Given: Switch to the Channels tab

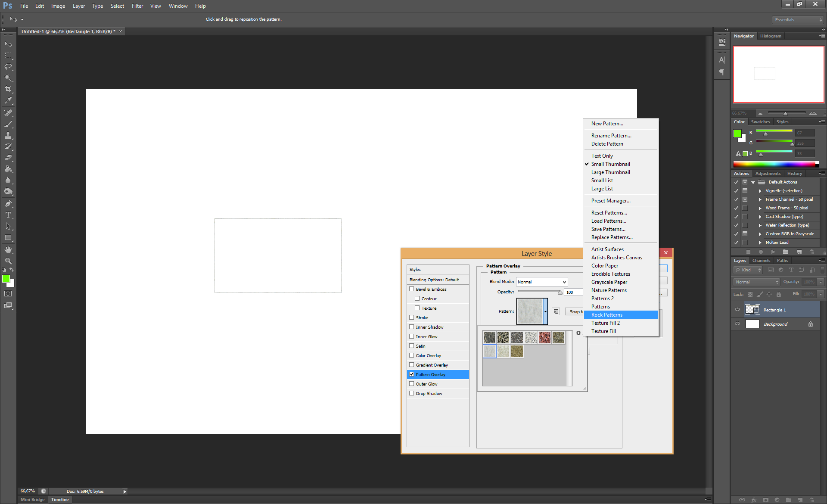Looking at the screenshot, I should 761,261.
